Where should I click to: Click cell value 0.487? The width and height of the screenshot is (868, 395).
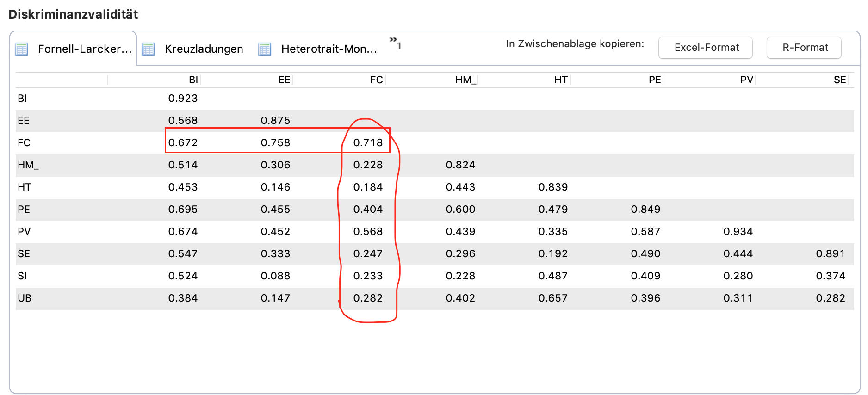(553, 276)
